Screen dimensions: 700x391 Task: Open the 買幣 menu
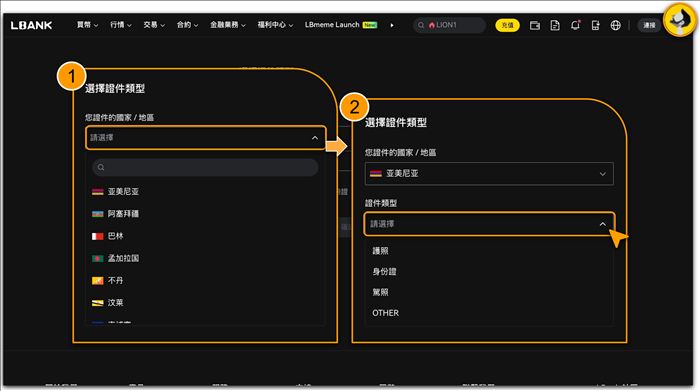(87, 25)
